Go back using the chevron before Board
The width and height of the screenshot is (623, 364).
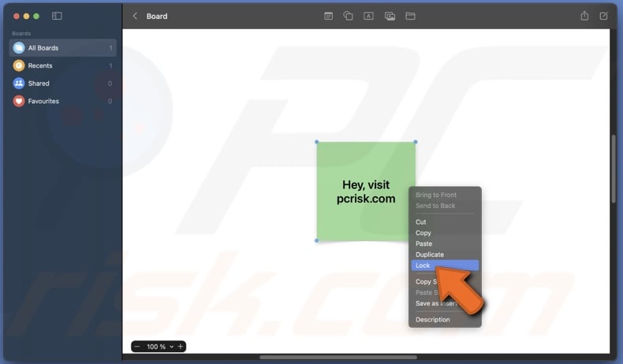point(135,16)
